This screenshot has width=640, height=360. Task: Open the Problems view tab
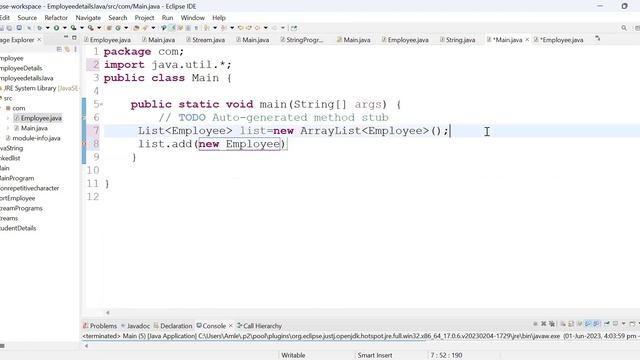pos(100,326)
